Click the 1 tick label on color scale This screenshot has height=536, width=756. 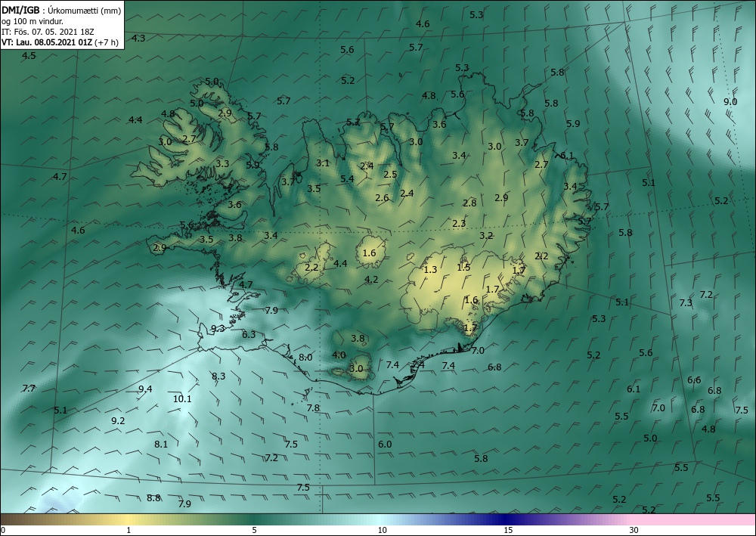(x=129, y=531)
